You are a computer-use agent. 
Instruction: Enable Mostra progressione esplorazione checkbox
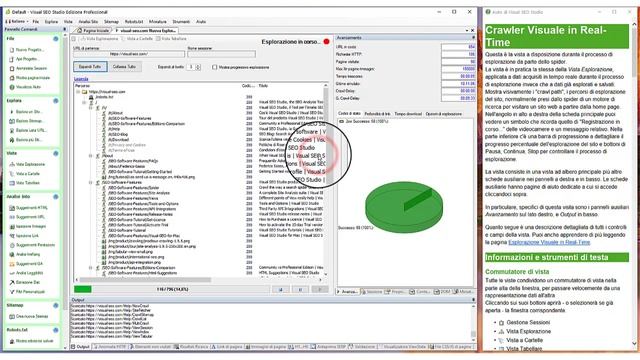[215, 67]
